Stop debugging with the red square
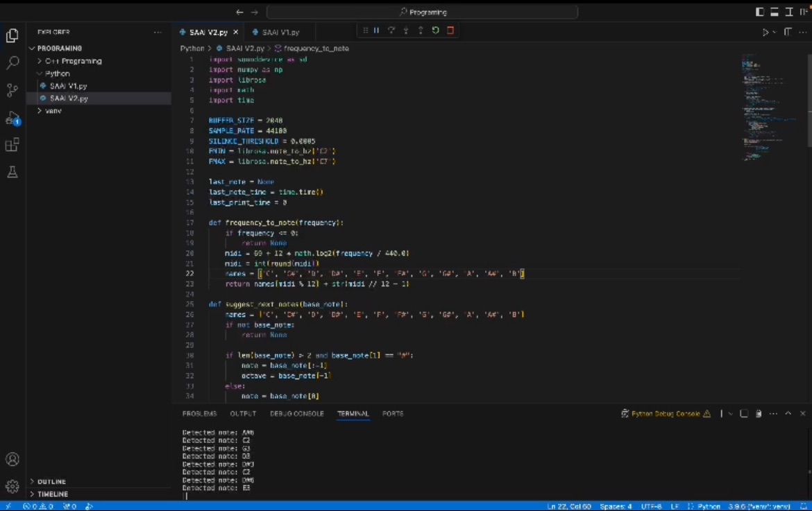This screenshot has width=812, height=511. pos(450,31)
